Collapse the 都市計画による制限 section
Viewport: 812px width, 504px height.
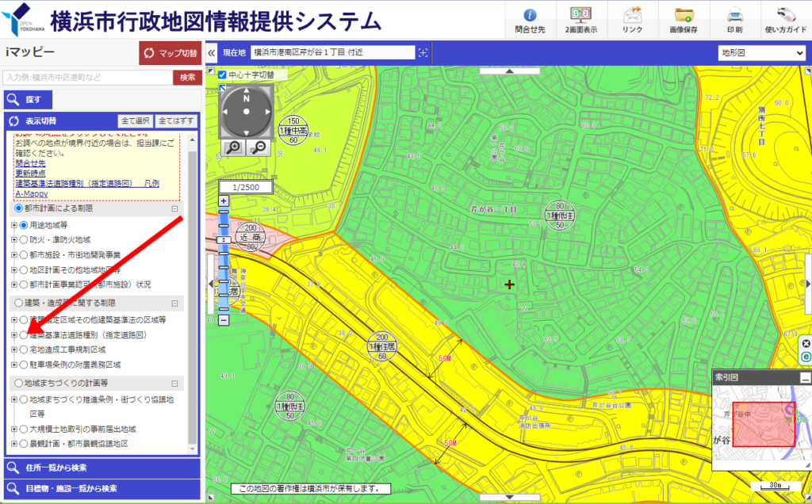(x=174, y=208)
